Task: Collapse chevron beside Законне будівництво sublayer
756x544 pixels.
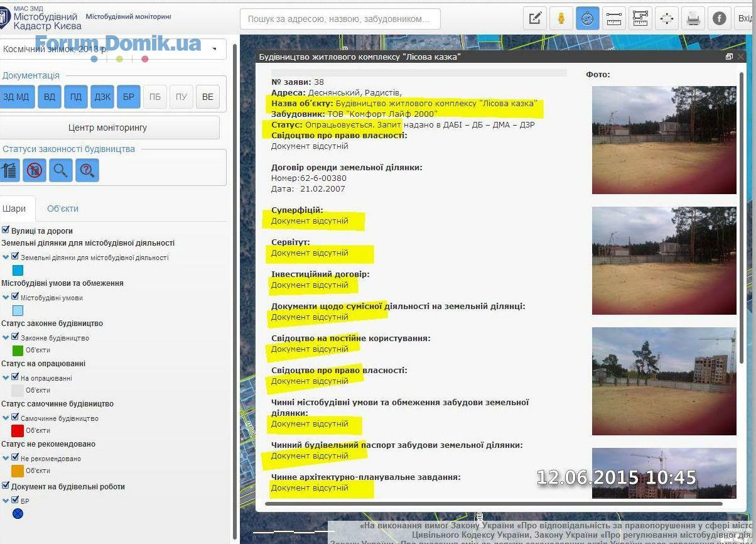Action: [6, 337]
